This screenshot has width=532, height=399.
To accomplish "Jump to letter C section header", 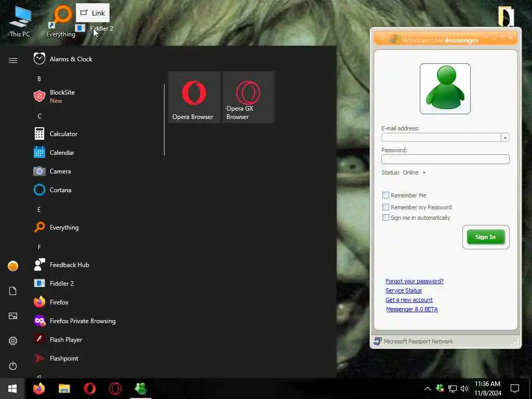I will pyautogui.click(x=39, y=116).
